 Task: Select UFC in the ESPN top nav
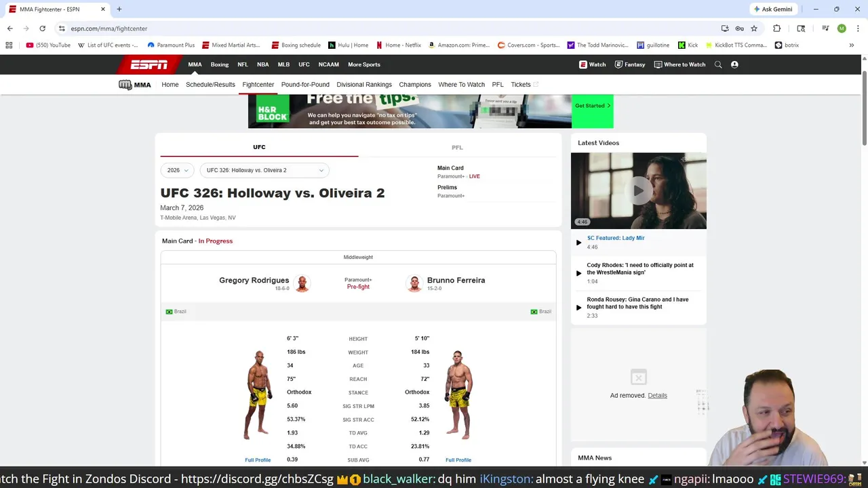coord(304,64)
